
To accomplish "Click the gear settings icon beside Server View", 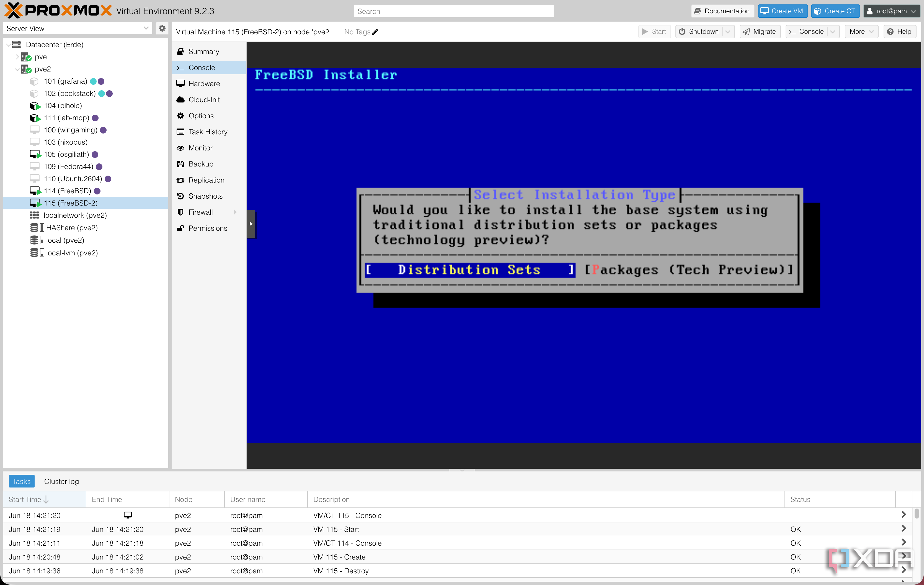I will 162,29.
